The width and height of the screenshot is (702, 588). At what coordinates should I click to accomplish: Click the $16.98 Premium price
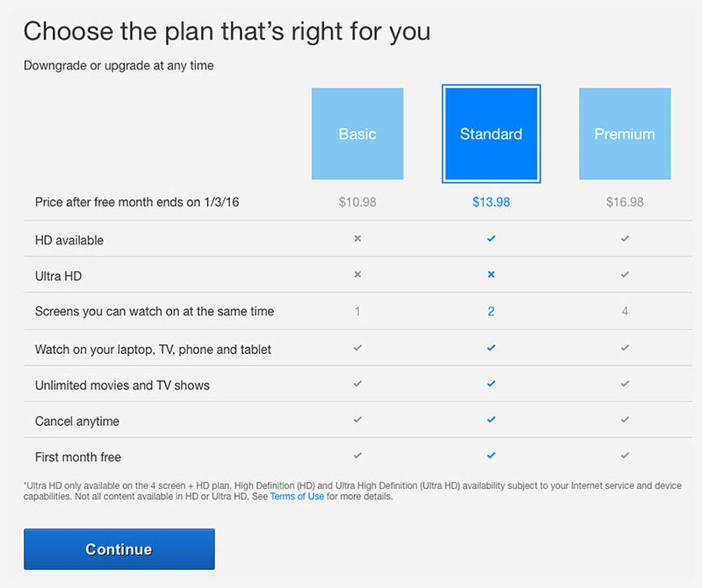coord(624,202)
